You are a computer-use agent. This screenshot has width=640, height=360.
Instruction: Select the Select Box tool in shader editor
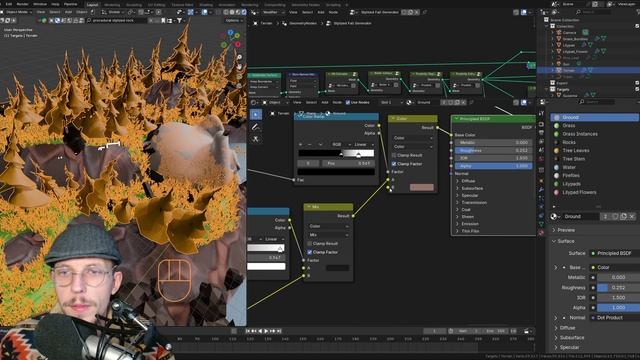click(256, 114)
